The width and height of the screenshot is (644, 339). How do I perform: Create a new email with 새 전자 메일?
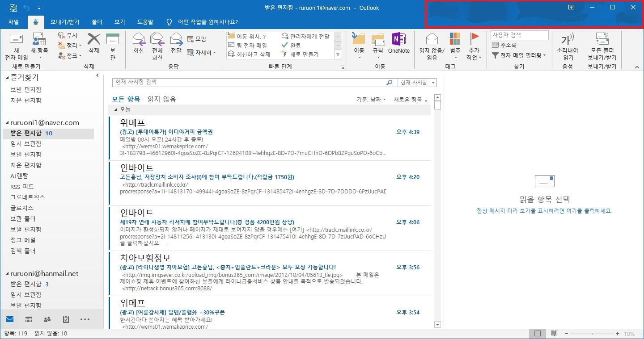(16, 47)
